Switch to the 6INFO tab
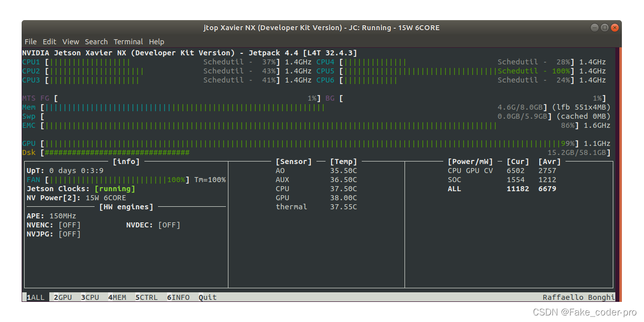The width and height of the screenshot is (644, 322). click(x=178, y=297)
